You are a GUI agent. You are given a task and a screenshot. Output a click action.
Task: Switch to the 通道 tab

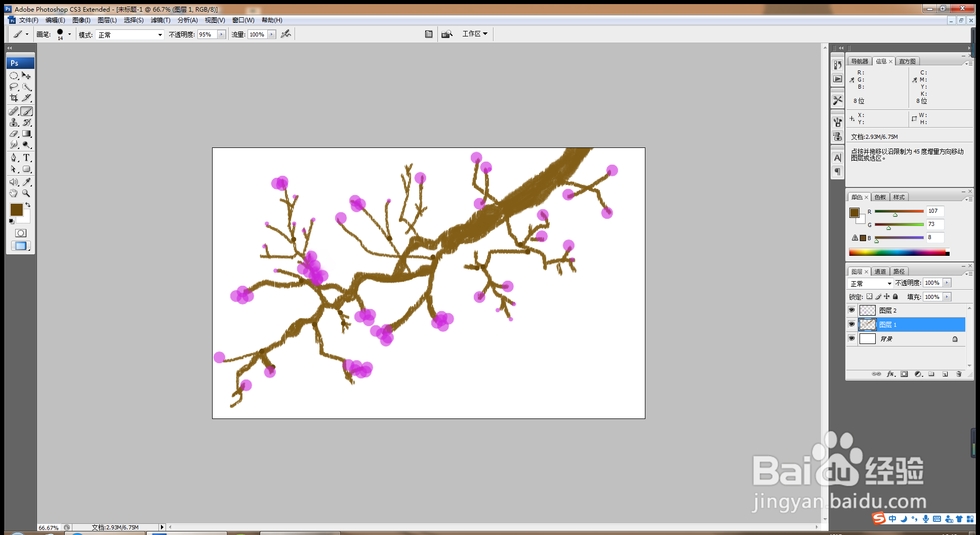tap(880, 272)
